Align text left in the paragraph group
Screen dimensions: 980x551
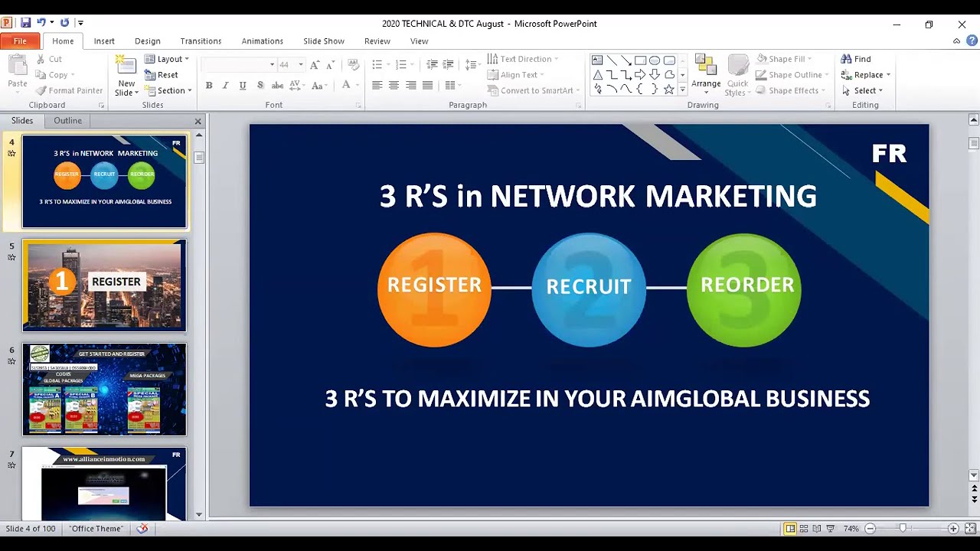coord(377,86)
